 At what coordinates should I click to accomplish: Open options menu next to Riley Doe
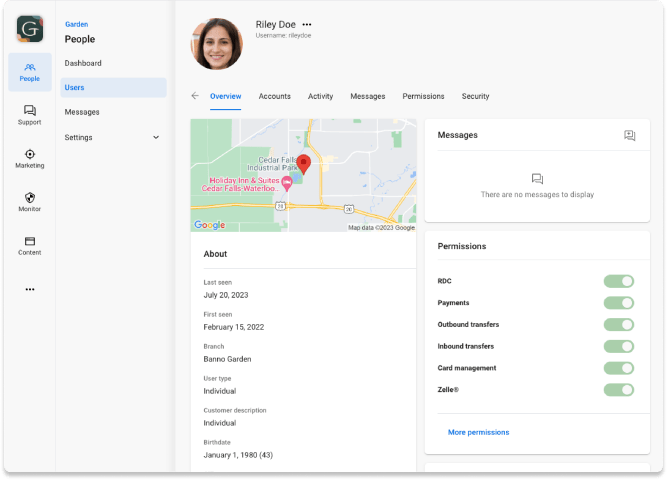[x=307, y=25]
